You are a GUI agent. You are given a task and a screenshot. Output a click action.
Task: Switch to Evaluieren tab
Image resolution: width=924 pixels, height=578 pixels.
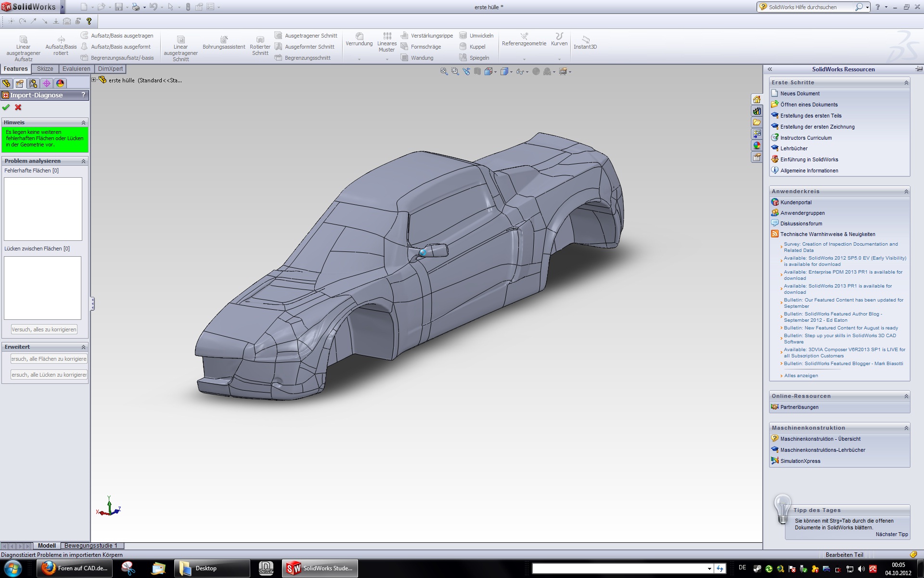click(76, 69)
